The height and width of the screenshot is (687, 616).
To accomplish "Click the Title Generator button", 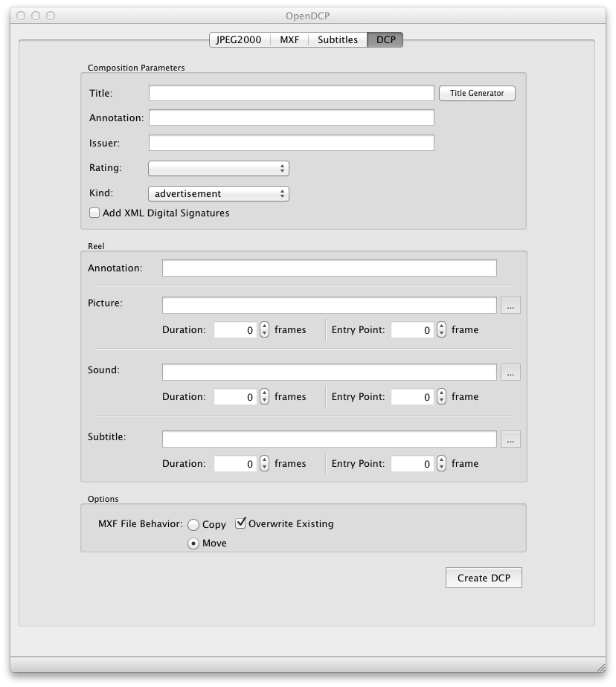I will 477,94.
